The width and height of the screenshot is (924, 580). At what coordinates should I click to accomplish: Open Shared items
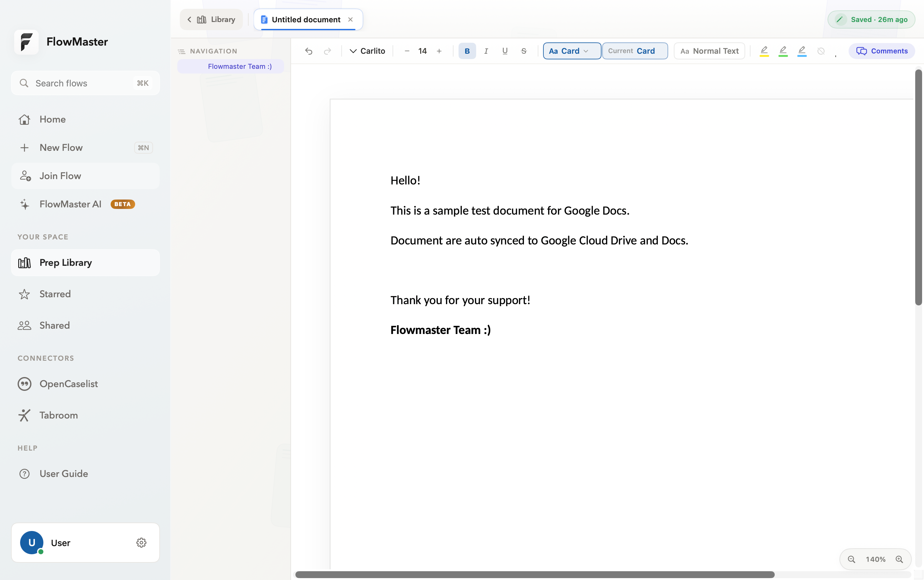coord(85,326)
